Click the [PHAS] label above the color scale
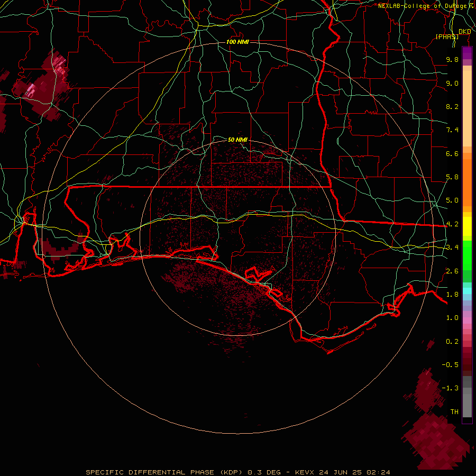Screen dimensions: 476x476 tap(447, 36)
